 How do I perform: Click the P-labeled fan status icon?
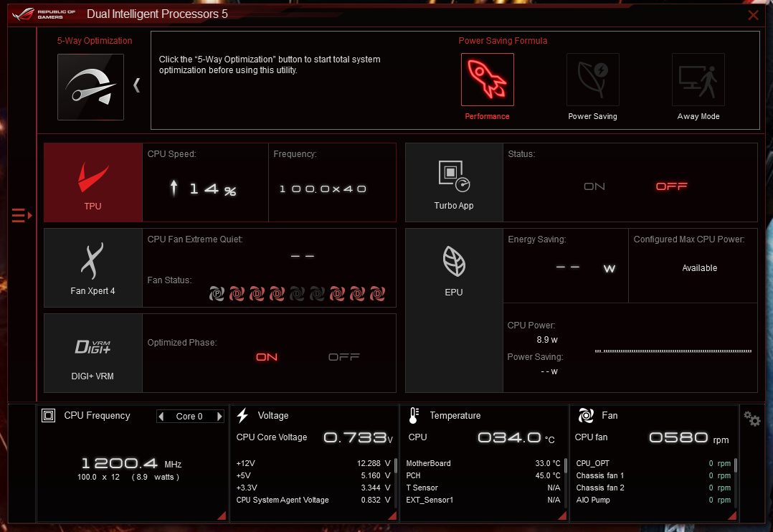217,294
